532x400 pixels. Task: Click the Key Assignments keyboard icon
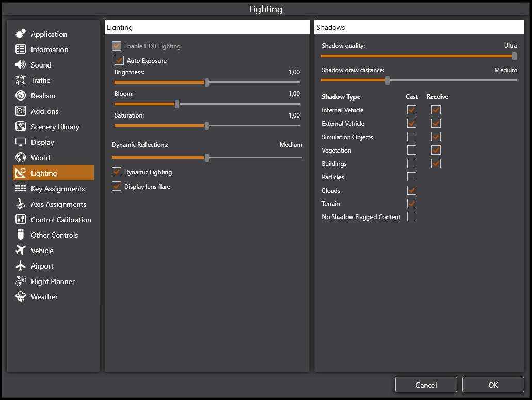coord(21,189)
